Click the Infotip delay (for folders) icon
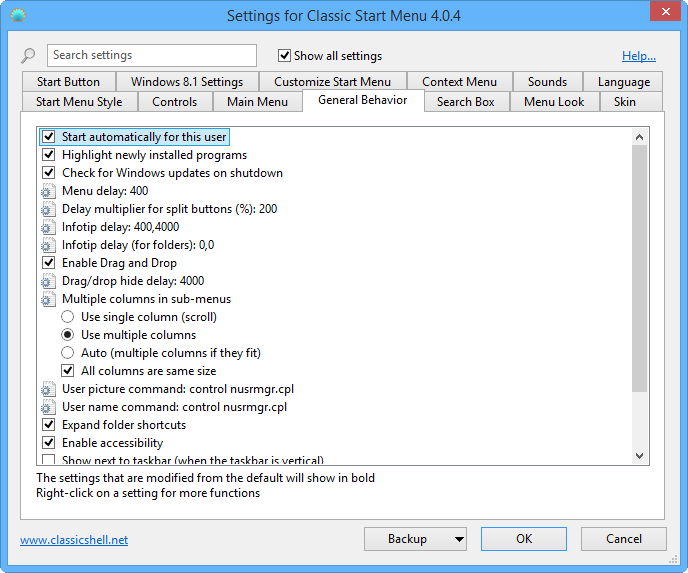This screenshot has width=688, height=573. point(48,245)
